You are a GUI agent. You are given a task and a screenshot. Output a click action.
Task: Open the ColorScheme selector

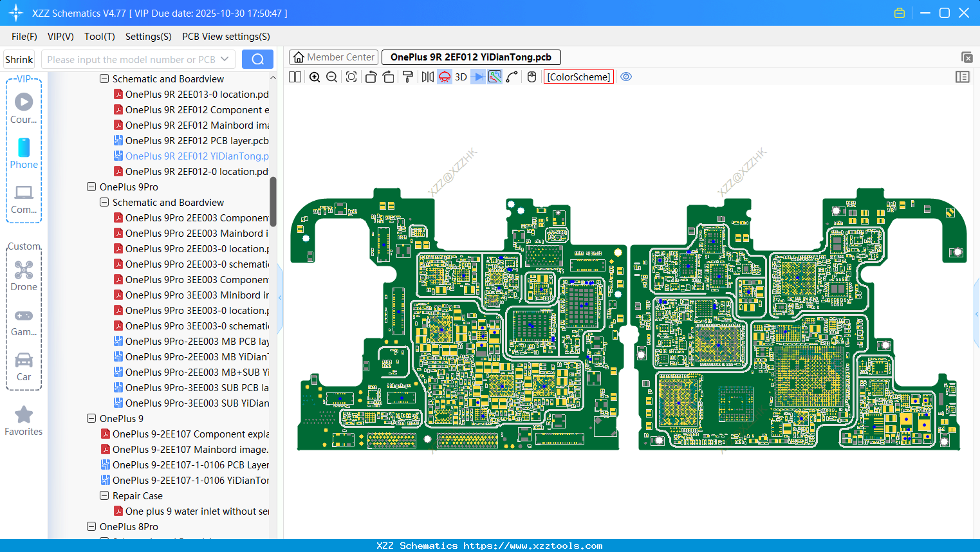(x=578, y=77)
